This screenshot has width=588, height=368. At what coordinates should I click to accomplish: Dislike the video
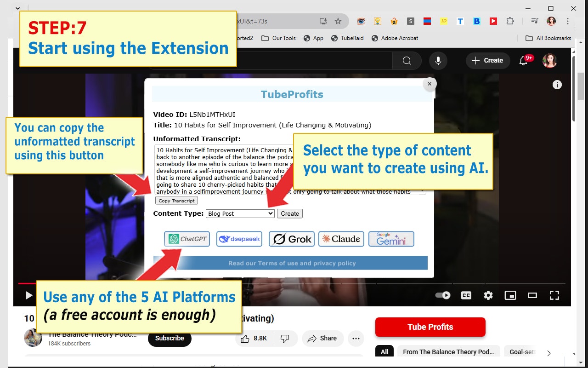tap(285, 338)
